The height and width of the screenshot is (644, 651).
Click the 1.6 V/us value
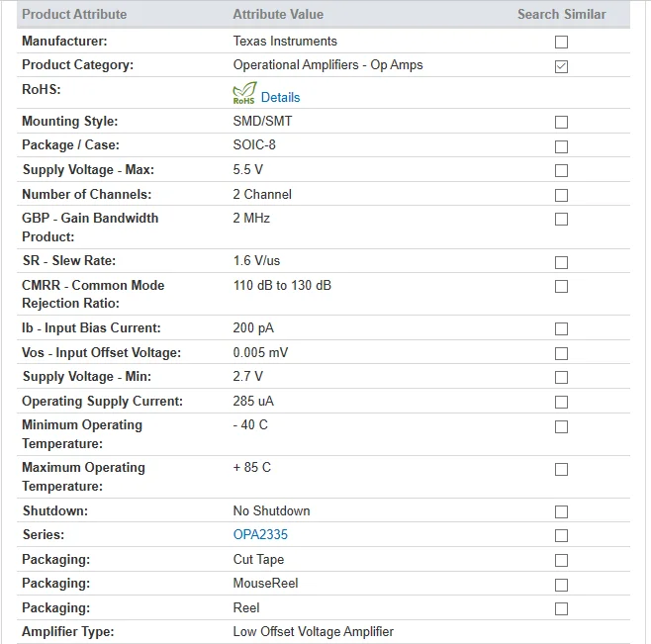tap(256, 261)
